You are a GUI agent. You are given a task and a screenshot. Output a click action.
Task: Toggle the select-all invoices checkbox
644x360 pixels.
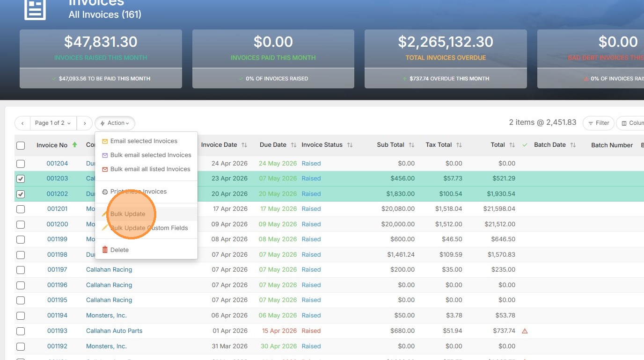pyautogui.click(x=21, y=145)
